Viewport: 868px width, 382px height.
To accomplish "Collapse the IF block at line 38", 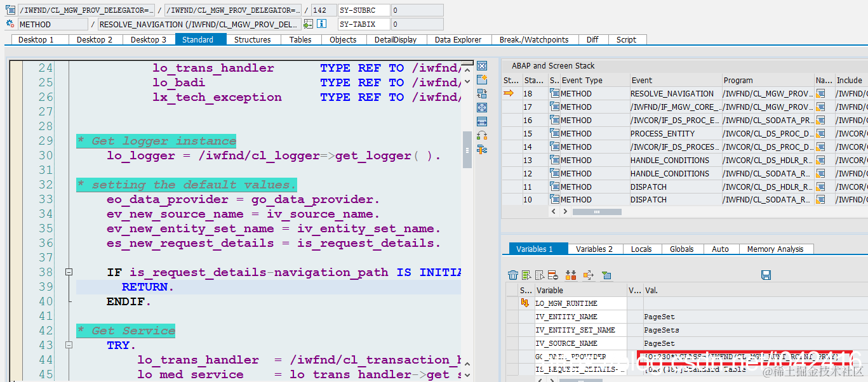I will click(69, 272).
